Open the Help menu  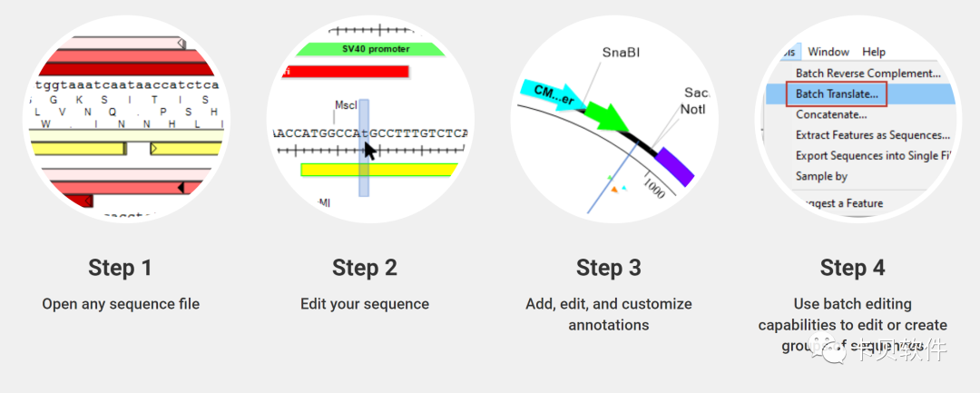point(874,52)
